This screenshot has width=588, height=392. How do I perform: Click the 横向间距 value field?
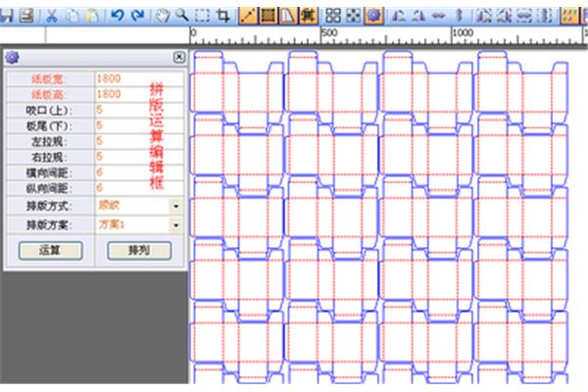(x=139, y=172)
